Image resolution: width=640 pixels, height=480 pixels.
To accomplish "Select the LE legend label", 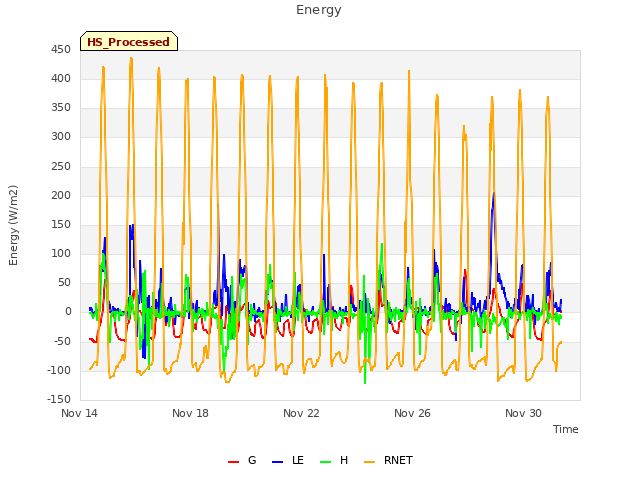I will point(298,460).
